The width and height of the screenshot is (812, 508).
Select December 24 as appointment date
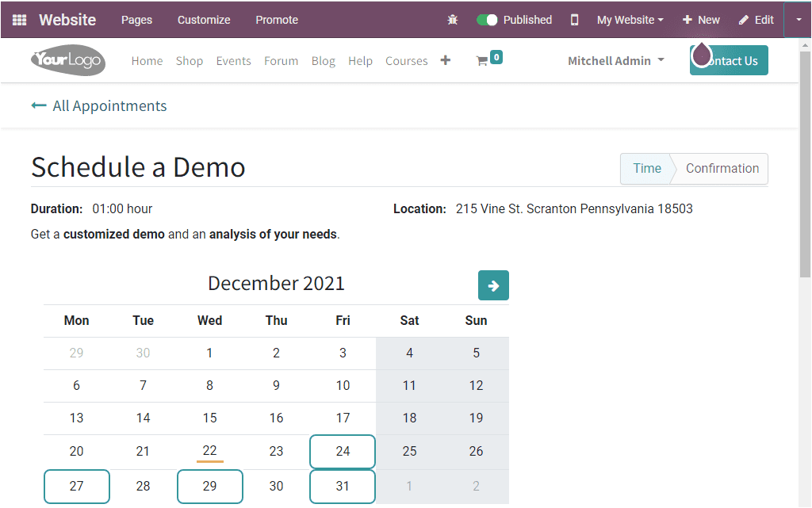point(342,451)
